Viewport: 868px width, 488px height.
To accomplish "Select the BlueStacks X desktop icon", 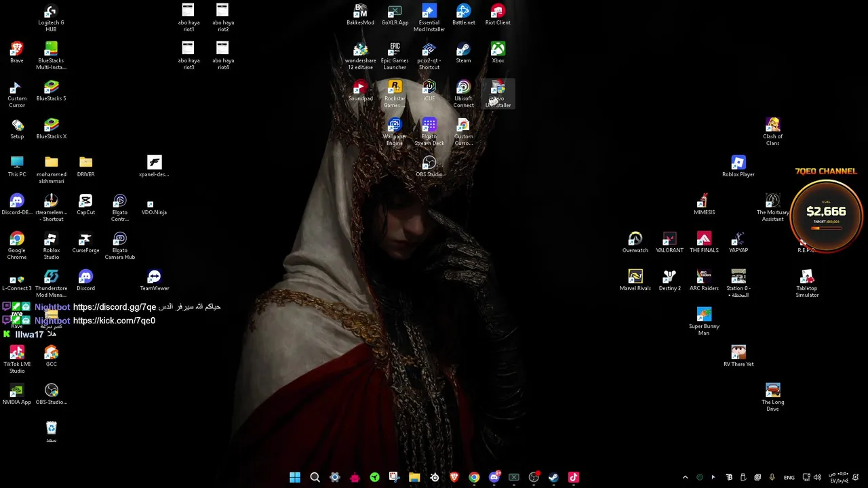I will [x=51, y=129].
